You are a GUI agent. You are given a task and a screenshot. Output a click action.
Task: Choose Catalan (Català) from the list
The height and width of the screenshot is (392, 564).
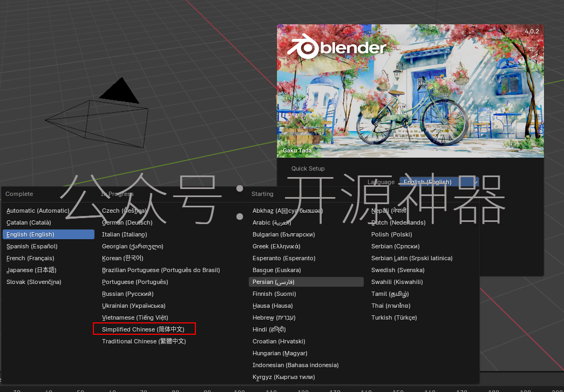49,222
